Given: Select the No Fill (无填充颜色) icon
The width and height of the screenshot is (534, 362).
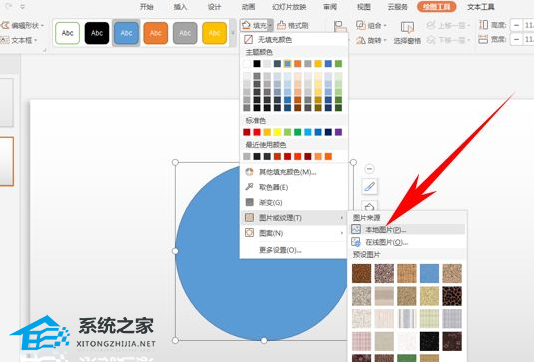Looking at the screenshot, I should [249, 40].
